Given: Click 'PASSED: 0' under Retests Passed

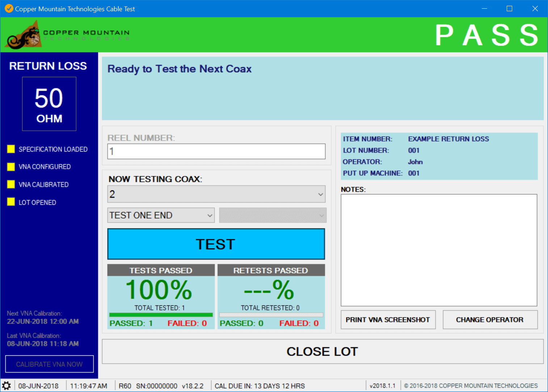Looking at the screenshot, I should coord(241,323).
